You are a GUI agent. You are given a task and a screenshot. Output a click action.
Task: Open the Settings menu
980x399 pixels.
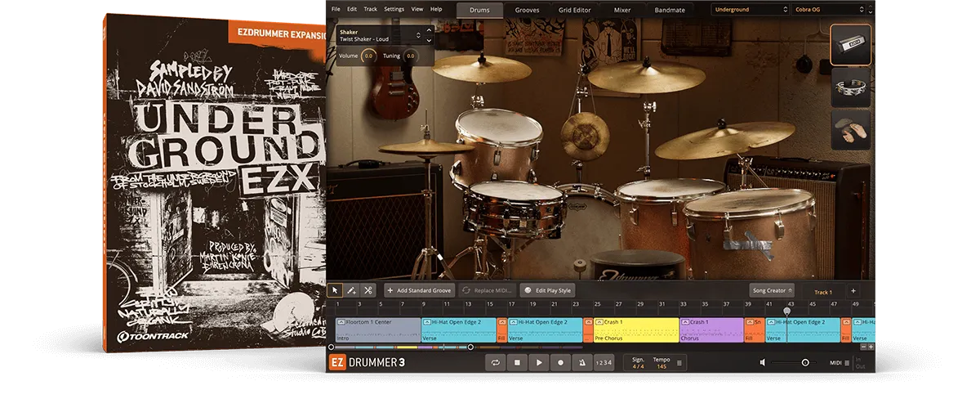pos(394,9)
